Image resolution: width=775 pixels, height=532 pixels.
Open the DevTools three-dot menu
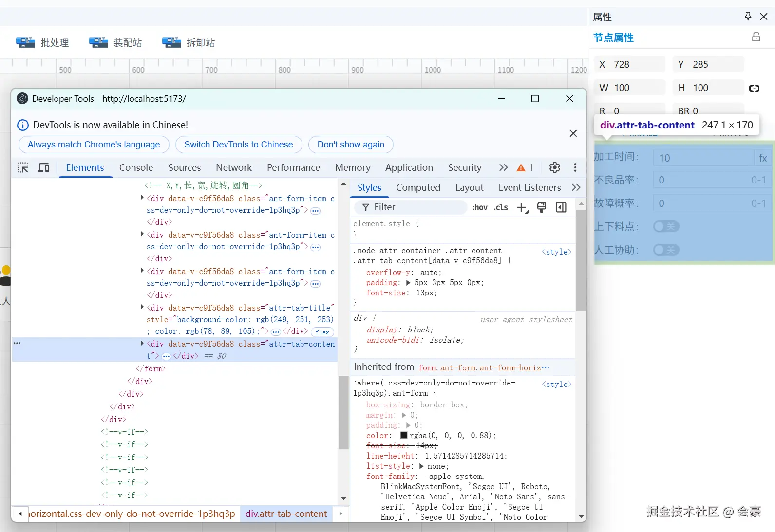tap(575, 168)
